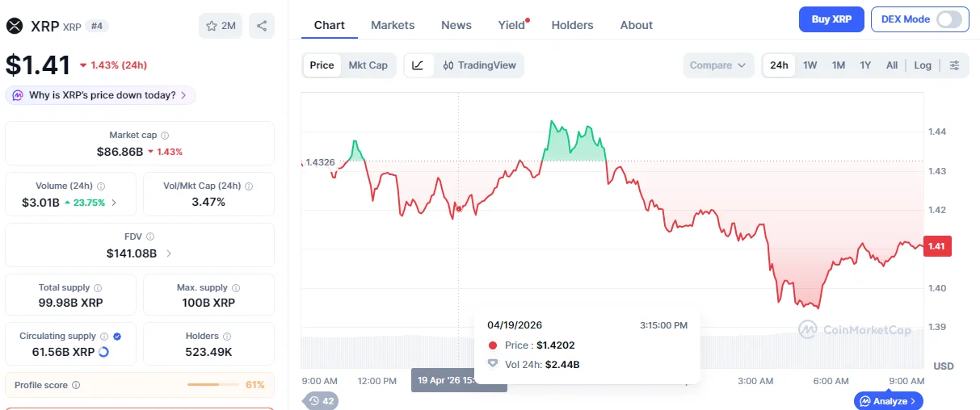Switch to TradingView candlestick chart

click(479, 65)
